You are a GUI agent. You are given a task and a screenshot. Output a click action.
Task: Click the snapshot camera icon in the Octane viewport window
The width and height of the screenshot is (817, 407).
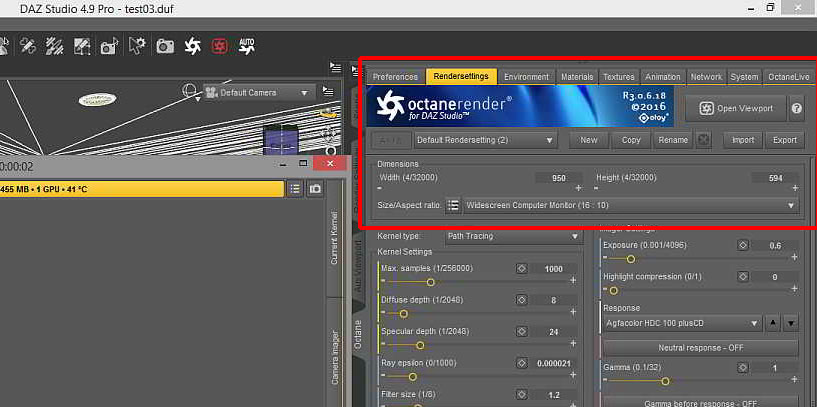pyautogui.click(x=315, y=189)
